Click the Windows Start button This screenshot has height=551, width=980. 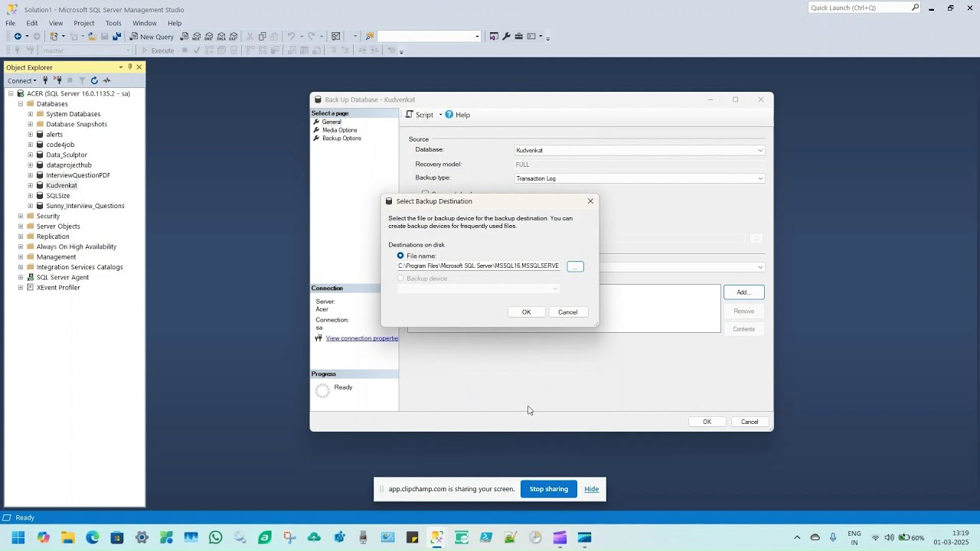18,538
